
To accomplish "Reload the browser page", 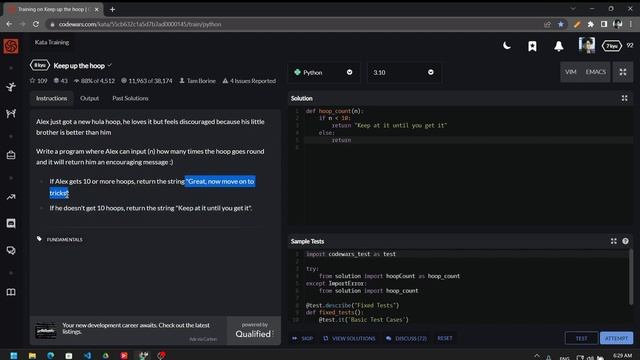I will [36, 24].
